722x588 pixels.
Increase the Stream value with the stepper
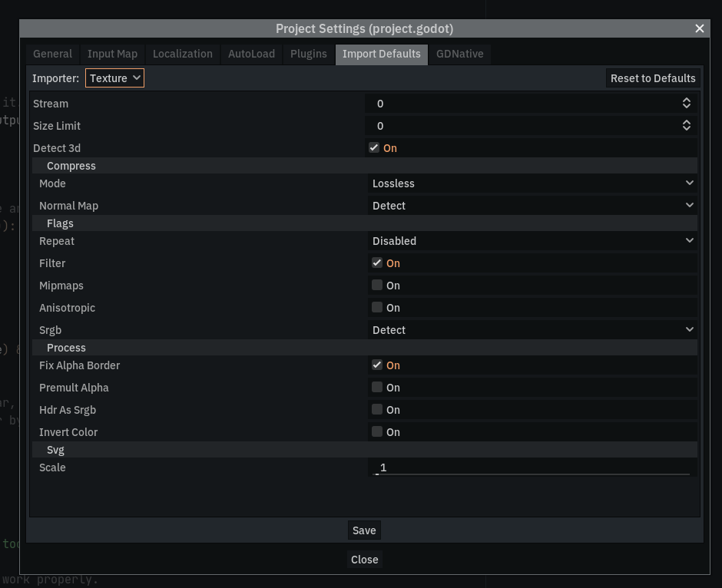click(686, 100)
